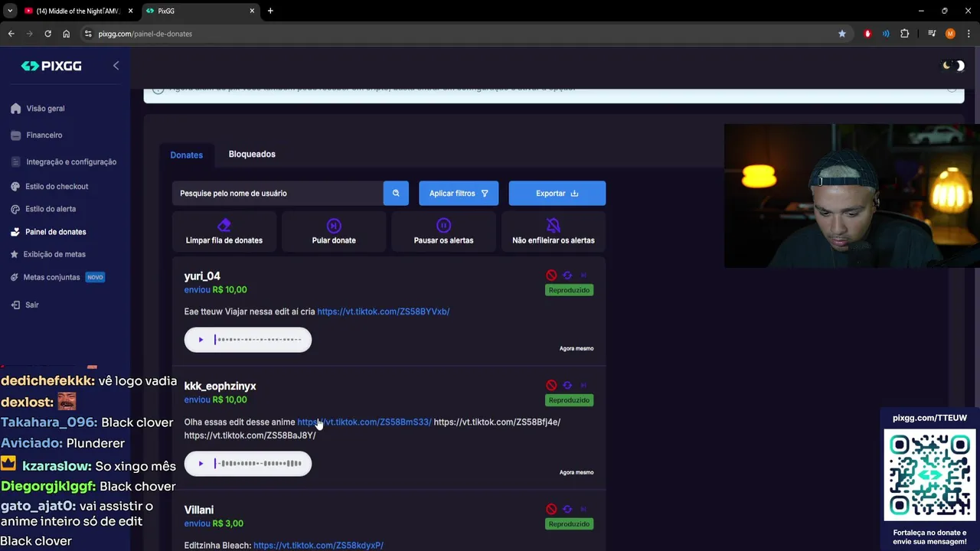Viewport: 980px width, 551px height.
Task: Switch to the Bloqueados tab
Action: [x=252, y=154]
